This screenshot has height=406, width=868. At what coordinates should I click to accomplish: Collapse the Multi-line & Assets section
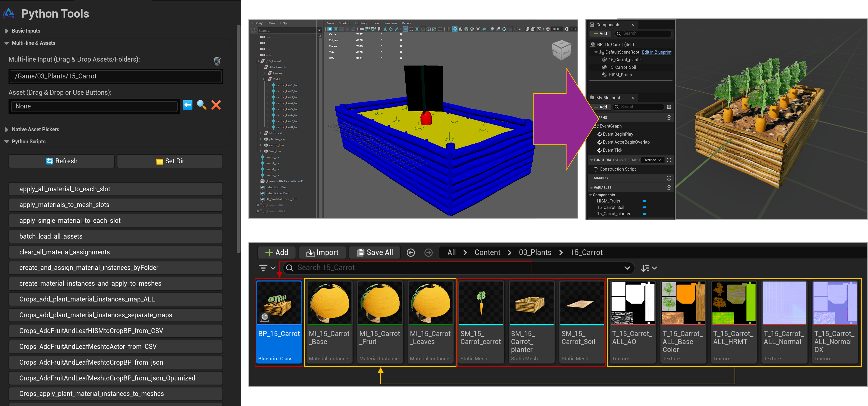pos(6,43)
